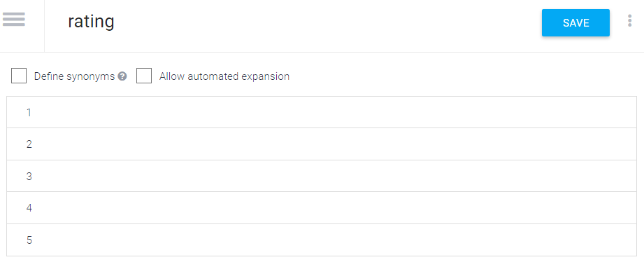
Task: Select the entity entry with value 4
Action: click(x=322, y=207)
